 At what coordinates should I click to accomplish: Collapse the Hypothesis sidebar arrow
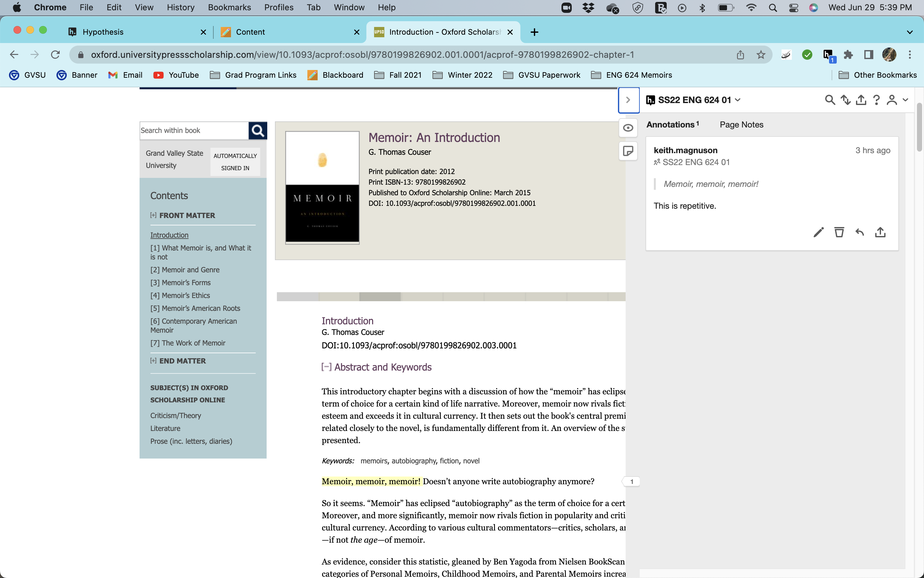[x=628, y=100]
